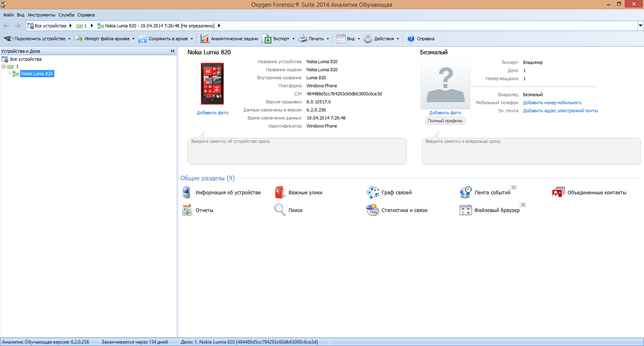Expand breadcrumb arrow after case 1

tap(92, 26)
